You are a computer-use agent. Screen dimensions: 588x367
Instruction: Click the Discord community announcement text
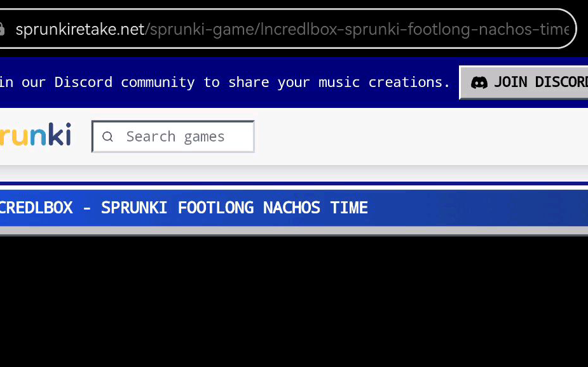coord(224,82)
